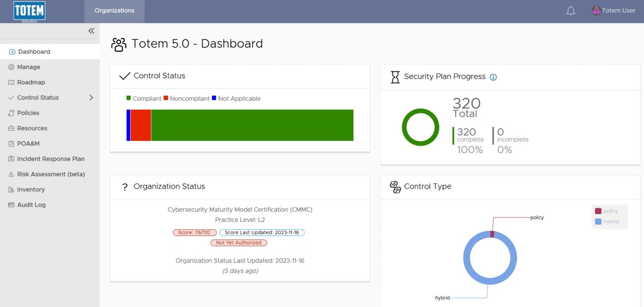Click the Not Yet Authorized badge
Image resolution: width=644 pixels, height=307 pixels.
239,242
